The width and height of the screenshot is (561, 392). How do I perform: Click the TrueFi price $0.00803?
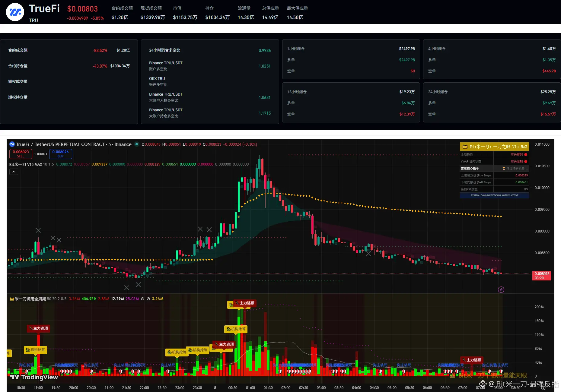pos(82,9)
